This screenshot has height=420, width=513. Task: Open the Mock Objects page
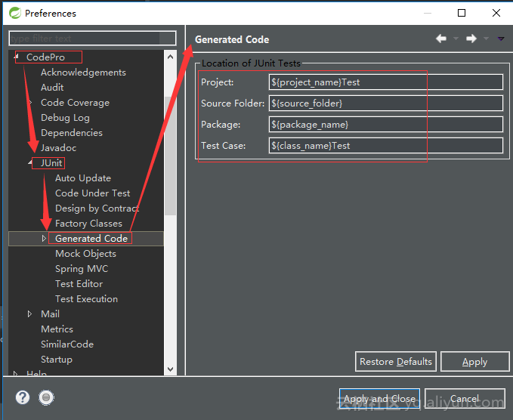pos(85,254)
